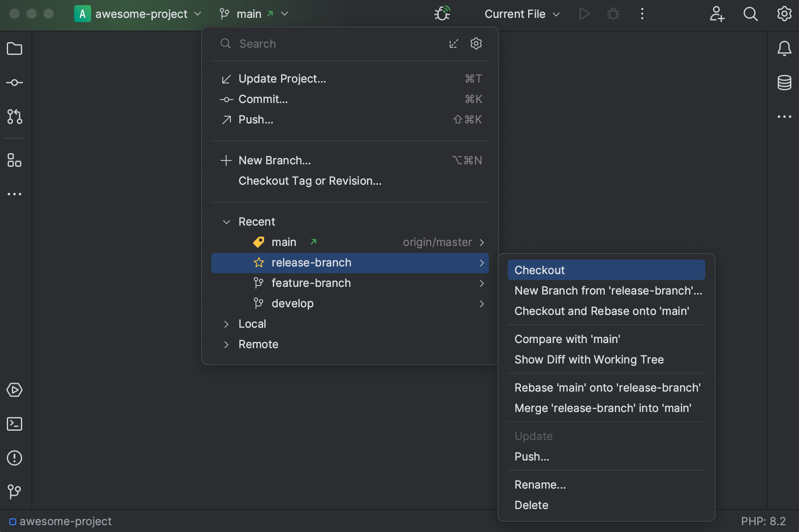This screenshot has height=532, width=799.
Task: Click Checkout Tag or Revision
Action: click(x=310, y=180)
